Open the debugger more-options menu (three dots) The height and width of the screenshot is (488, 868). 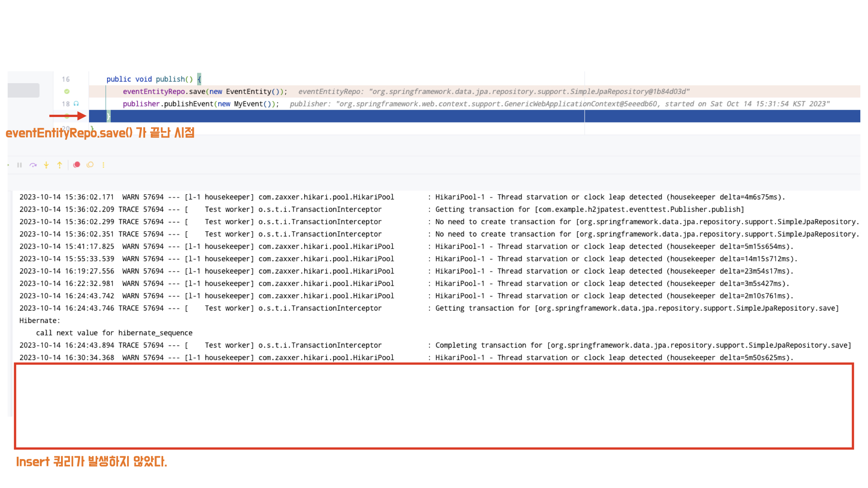[104, 165]
